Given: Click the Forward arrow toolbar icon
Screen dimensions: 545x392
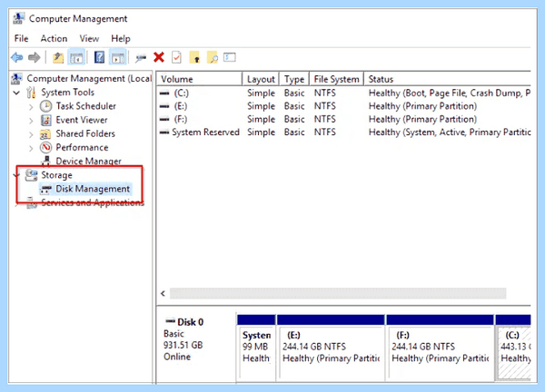Looking at the screenshot, I should (x=35, y=57).
